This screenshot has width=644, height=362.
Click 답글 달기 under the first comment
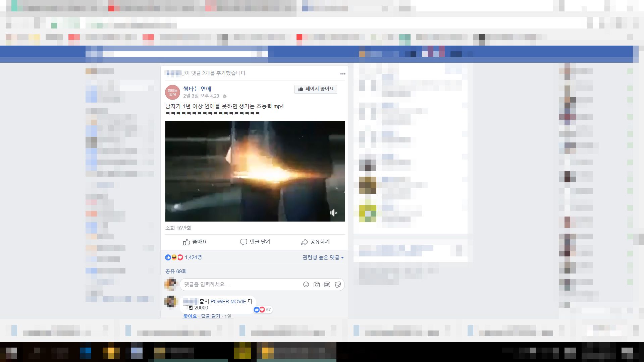[211, 316]
